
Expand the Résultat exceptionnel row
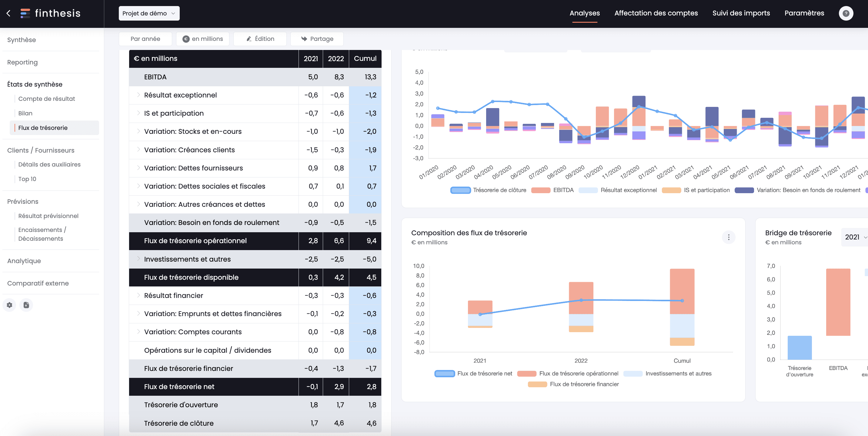click(139, 95)
